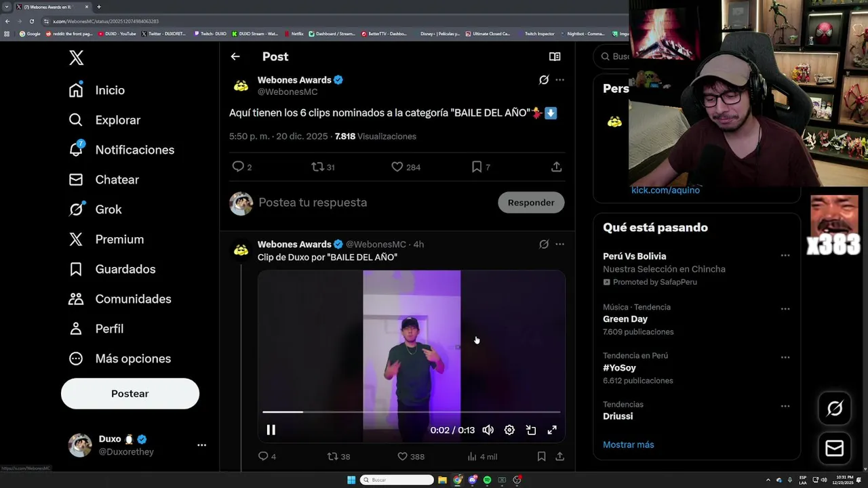Like the clip post with 388 likes
The width and height of the screenshot is (868, 488).
tap(410, 457)
